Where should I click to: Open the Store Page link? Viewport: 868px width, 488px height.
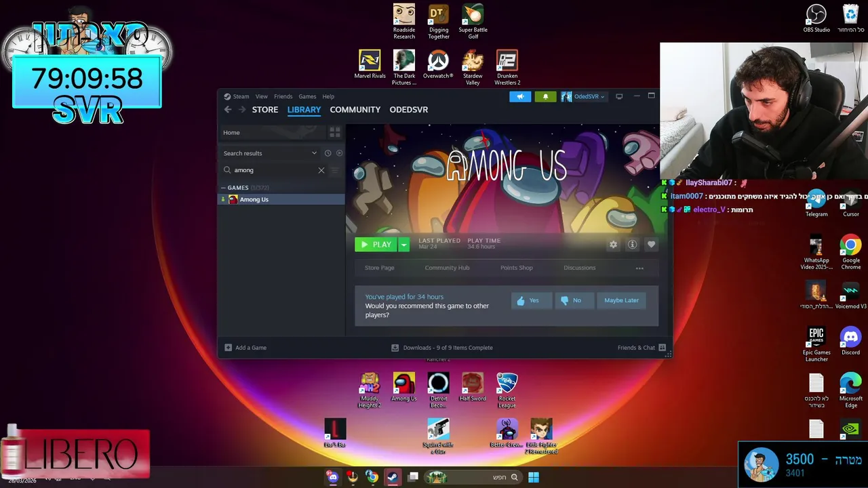coord(379,268)
